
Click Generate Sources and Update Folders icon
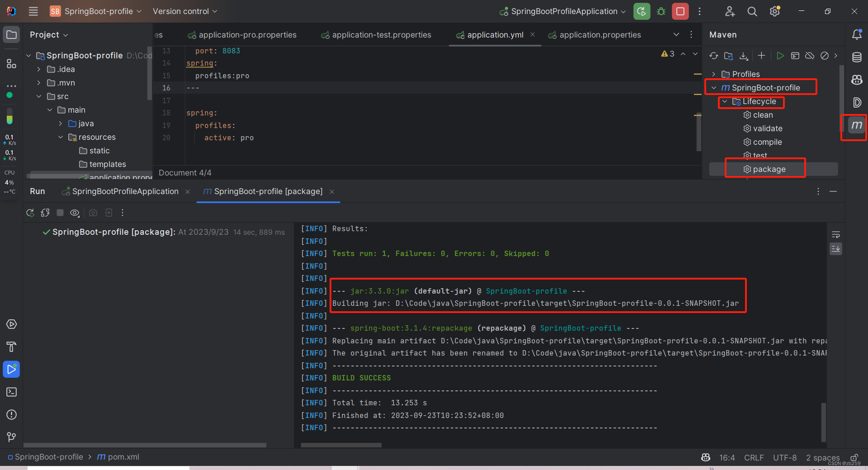click(728, 56)
